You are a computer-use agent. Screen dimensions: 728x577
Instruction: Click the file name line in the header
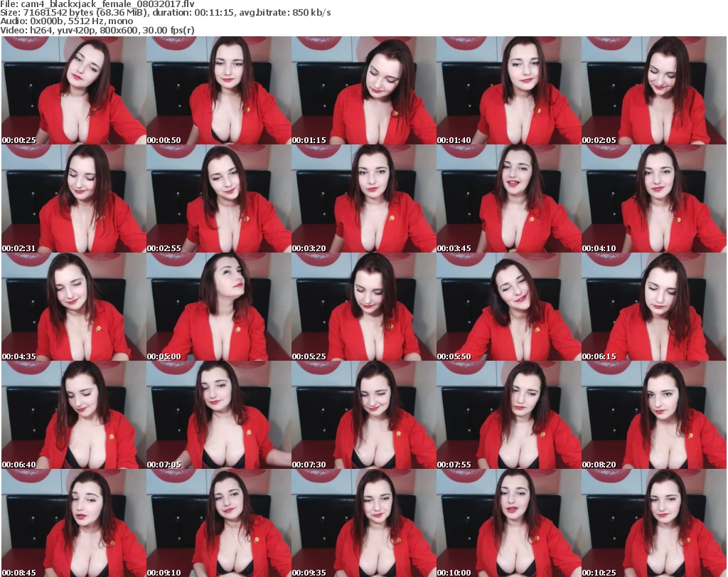97,4
